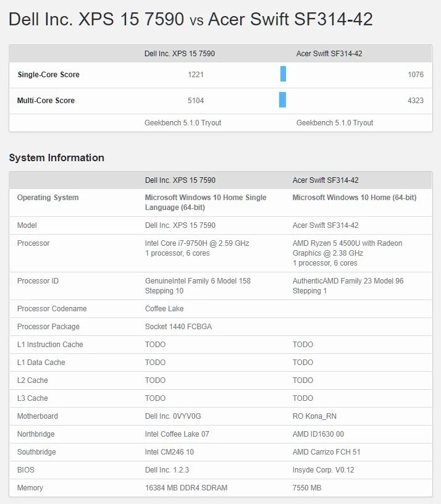The width and height of the screenshot is (441, 504).
Task: Click the L2 Cache label
Action: click(x=33, y=380)
